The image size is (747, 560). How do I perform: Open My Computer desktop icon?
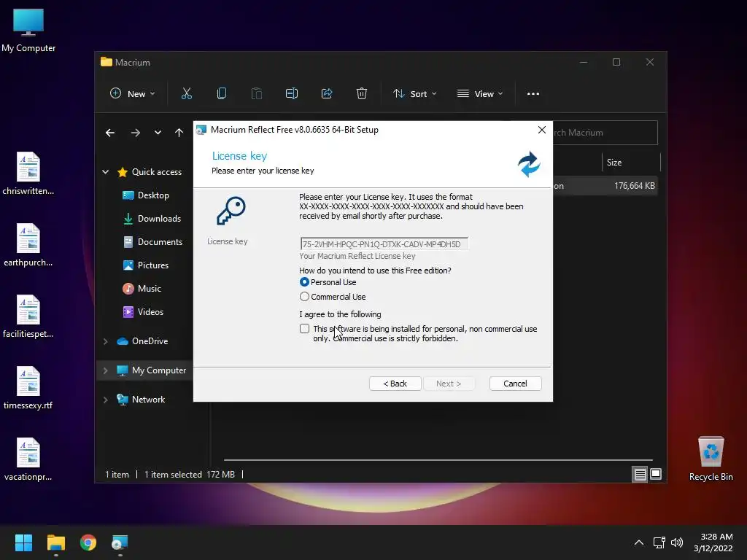pos(28,31)
